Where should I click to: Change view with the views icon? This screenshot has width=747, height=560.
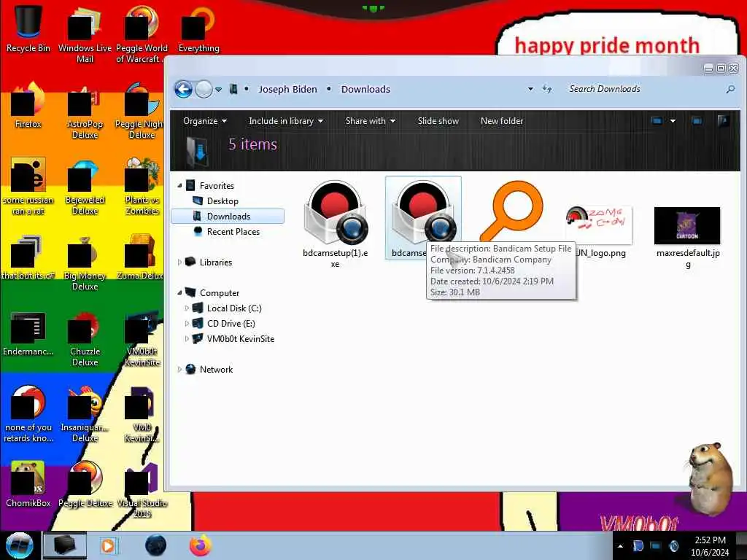tap(657, 121)
